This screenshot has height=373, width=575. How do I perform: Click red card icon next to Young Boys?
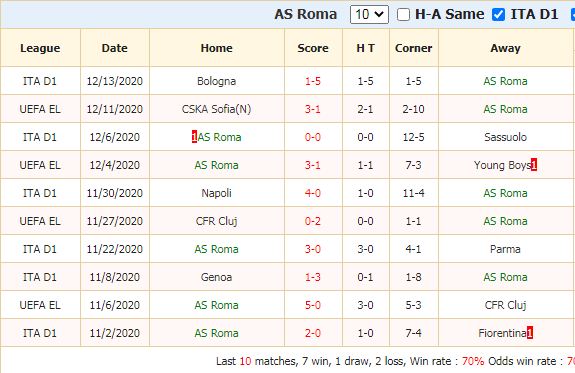[x=534, y=165]
